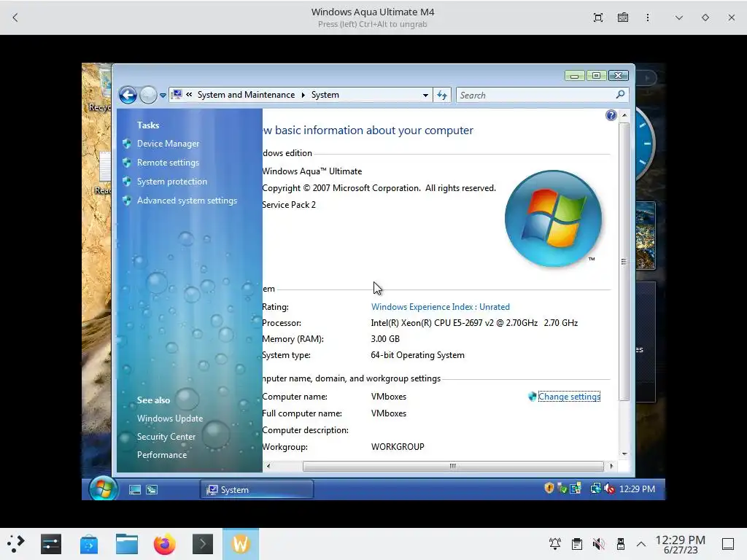
Task: Click Change settings for computer name
Action: point(569,397)
